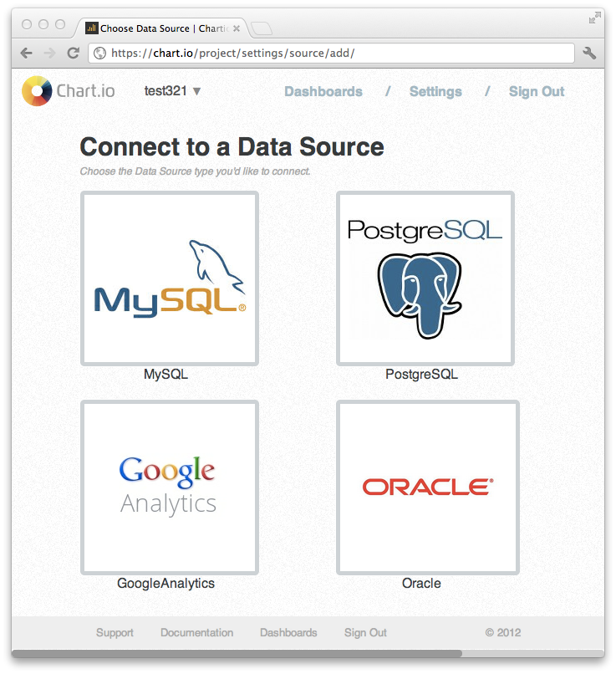
Task: Expand the test321 project dropdown
Action: pos(173,91)
